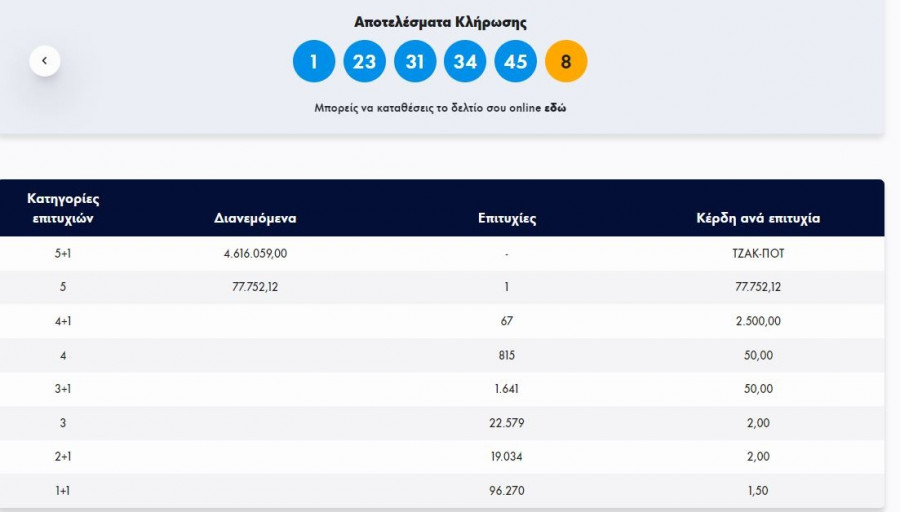Image resolution: width=900 pixels, height=512 pixels.
Task: Select the orange Joker ball 8
Action: pyautogui.click(x=566, y=62)
